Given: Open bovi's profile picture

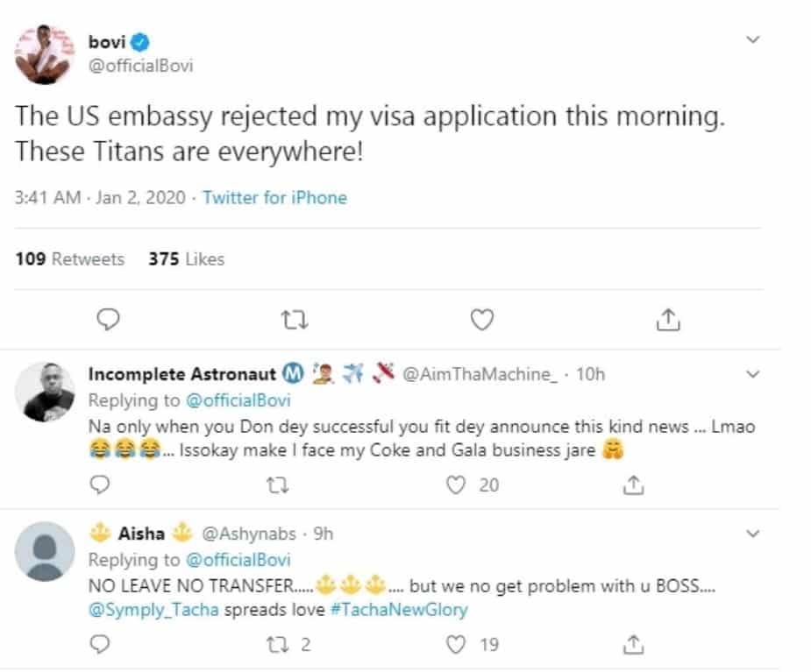Looking at the screenshot, I should pos(43,53).
